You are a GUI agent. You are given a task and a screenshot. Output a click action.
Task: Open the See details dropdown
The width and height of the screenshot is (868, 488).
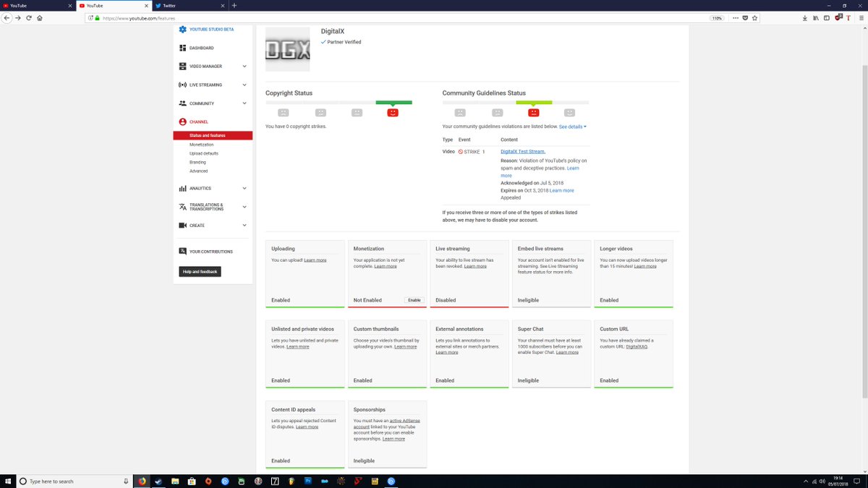(573, 127)
